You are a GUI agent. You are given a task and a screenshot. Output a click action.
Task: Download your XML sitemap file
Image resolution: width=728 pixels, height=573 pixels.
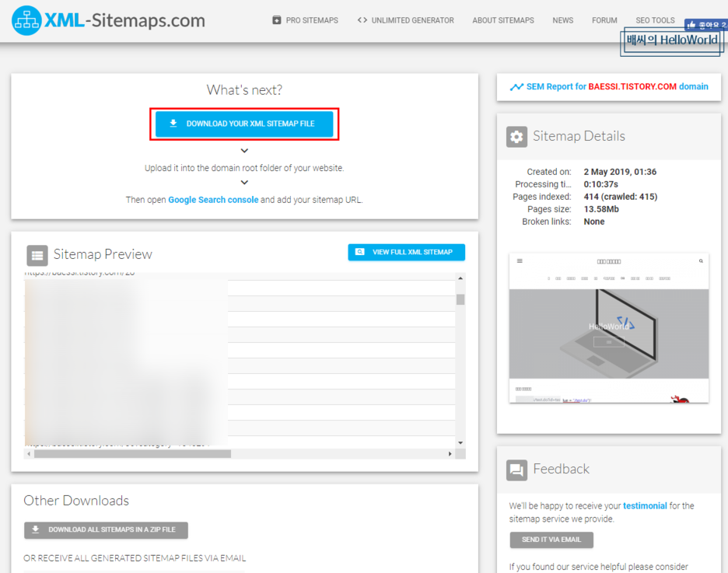244,124
